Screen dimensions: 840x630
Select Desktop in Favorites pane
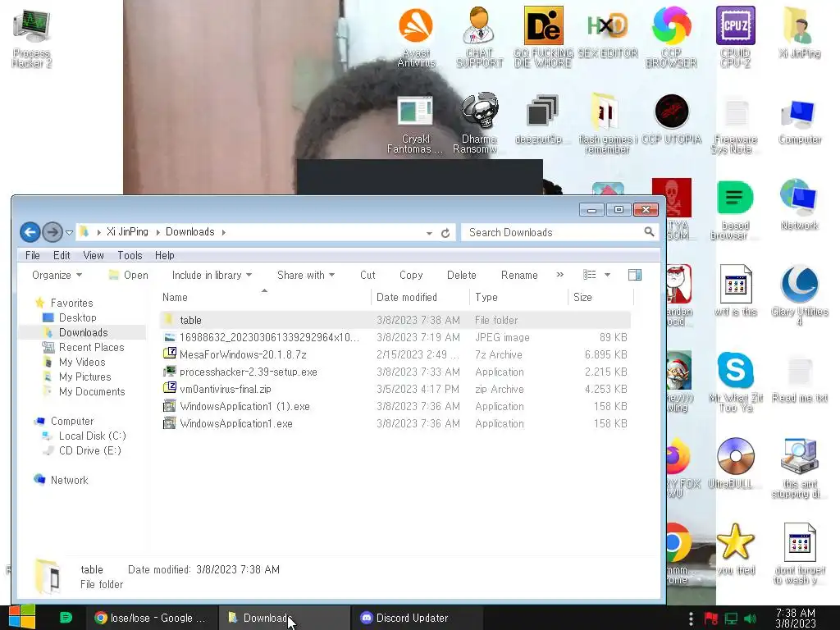pos(78,317)
